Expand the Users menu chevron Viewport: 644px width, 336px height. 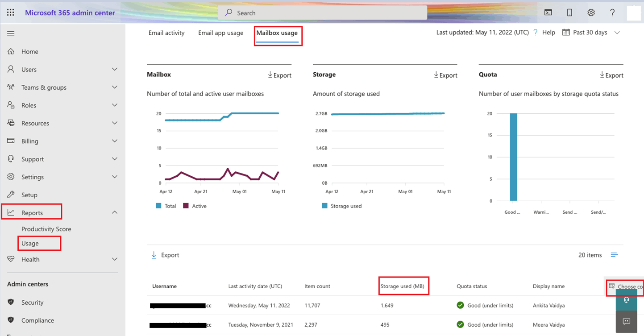click(x=115, y=69)
